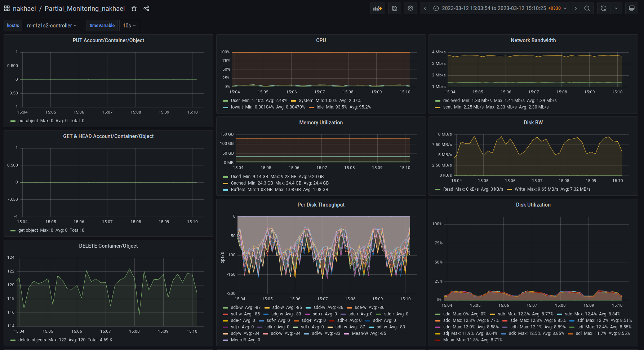Open refresh interval dropdown arrow
This screenshot has width=644, height=350.
616,8
